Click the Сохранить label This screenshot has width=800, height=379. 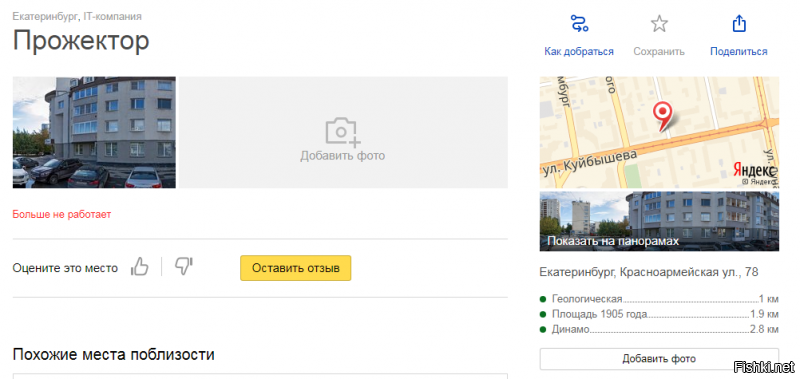(659, 52)
